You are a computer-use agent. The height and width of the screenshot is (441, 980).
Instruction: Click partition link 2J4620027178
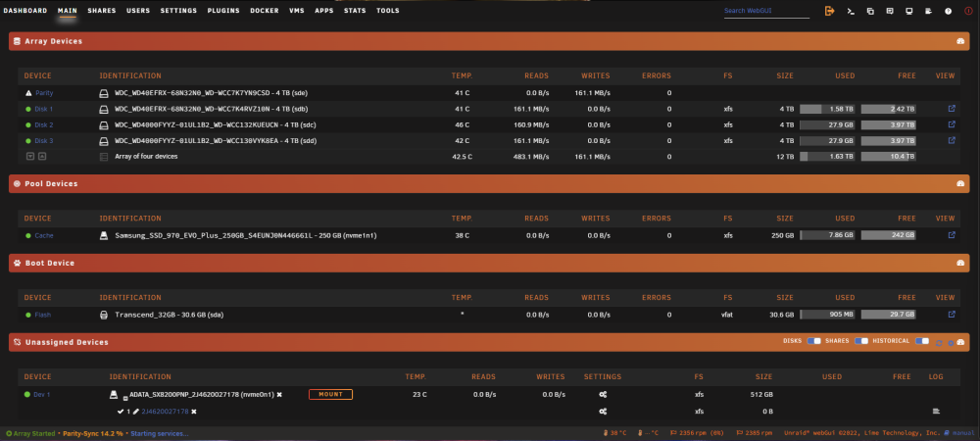165,412
